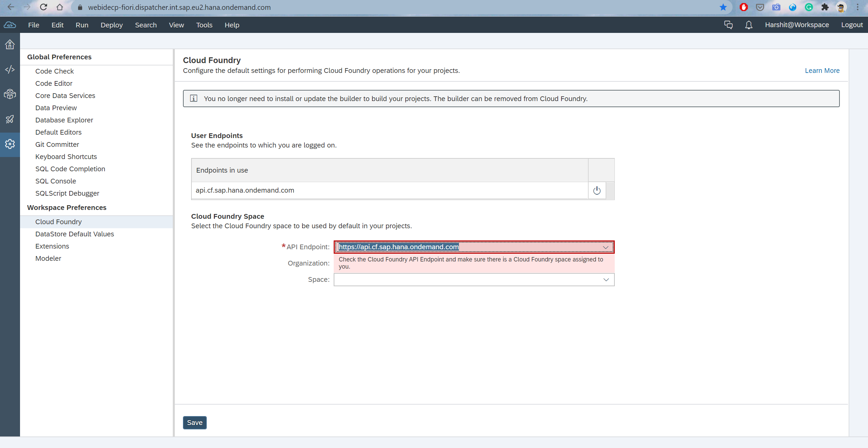
Task: Open the Preferences gear icon
Action: tap(10, 144)
